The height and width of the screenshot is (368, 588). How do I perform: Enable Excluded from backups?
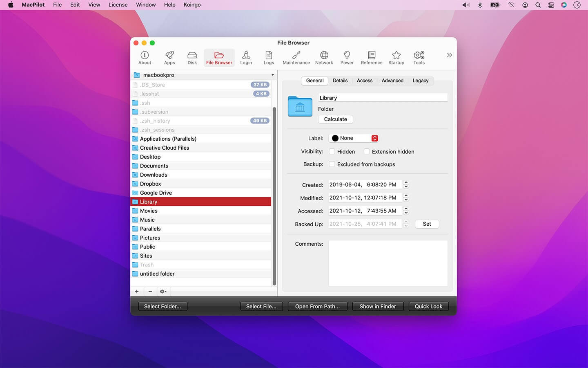point(332,164)
